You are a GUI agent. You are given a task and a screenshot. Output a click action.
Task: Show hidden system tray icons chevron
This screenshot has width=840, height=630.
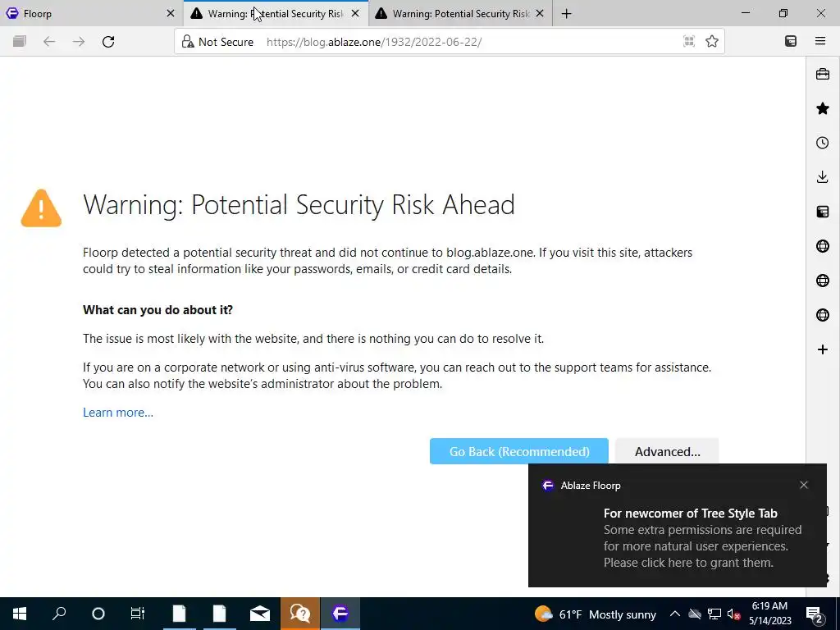click(675, 614)
